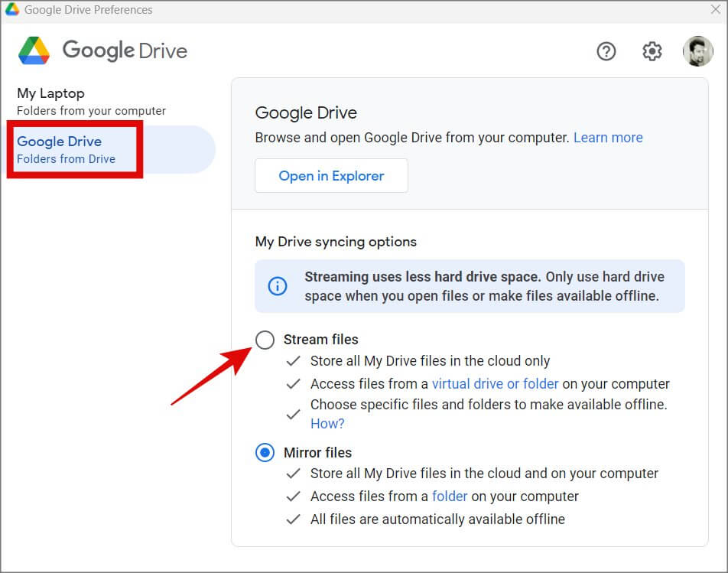The image size is (728, 573).
Task: Open the Learn more link
Action: [x=608, y=138]
